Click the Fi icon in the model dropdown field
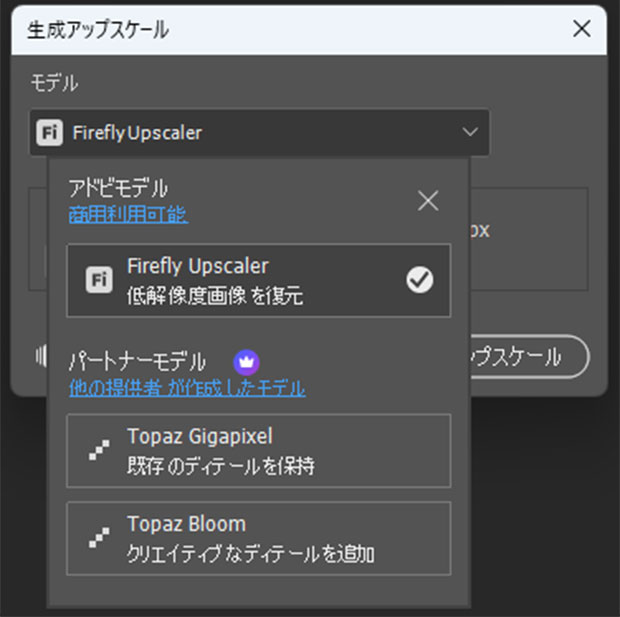The height and width of the screenshot is (617, 620). 49,132
